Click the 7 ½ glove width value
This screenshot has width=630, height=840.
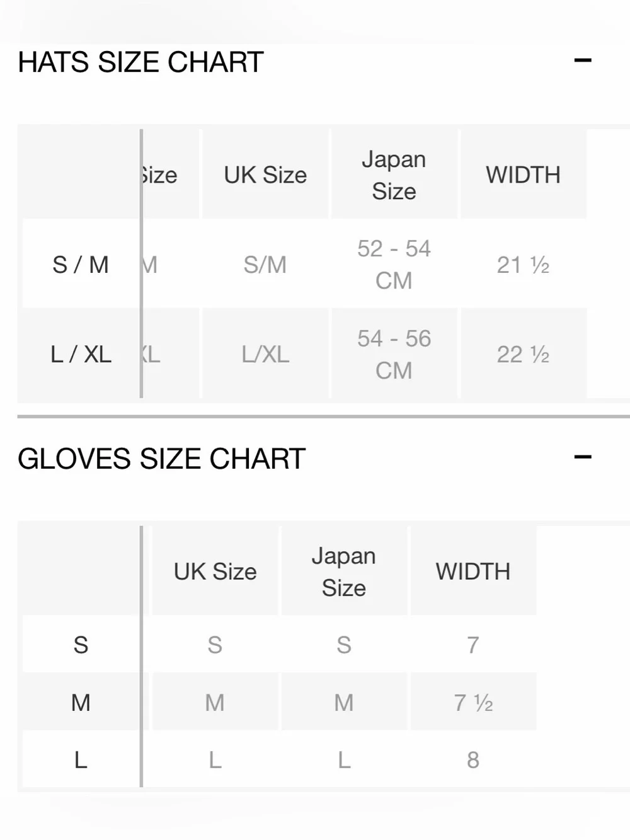pos(473,702)
